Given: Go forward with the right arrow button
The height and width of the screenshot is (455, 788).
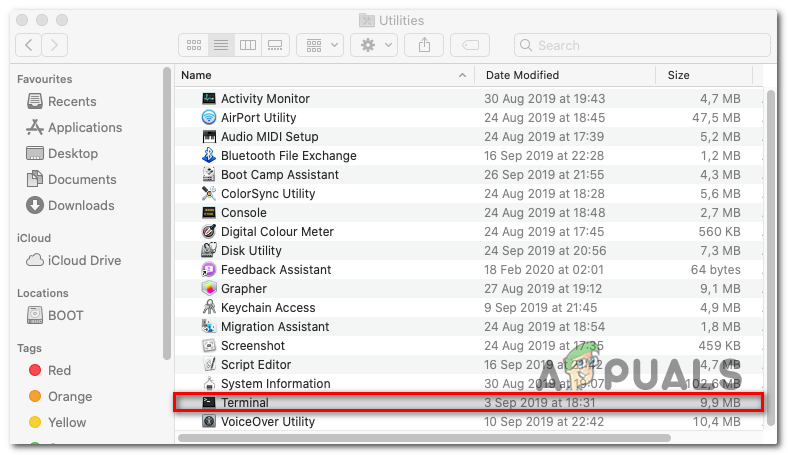Looking at the screenshot, I should (x=54, y=45).
